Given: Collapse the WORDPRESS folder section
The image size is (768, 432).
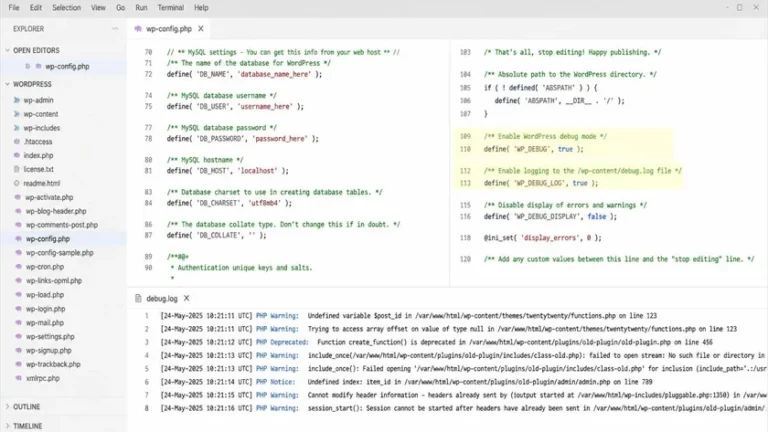Looking at the screenshot, I should (7, 84).
